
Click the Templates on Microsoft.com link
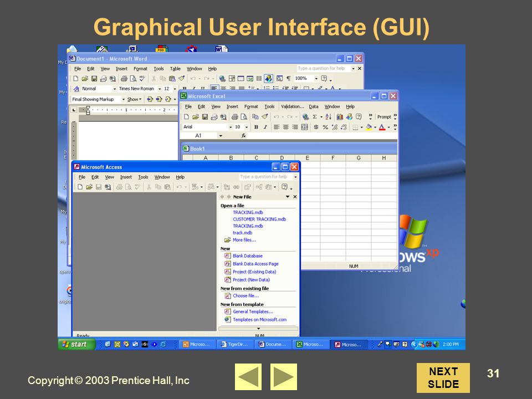point(259,320)
